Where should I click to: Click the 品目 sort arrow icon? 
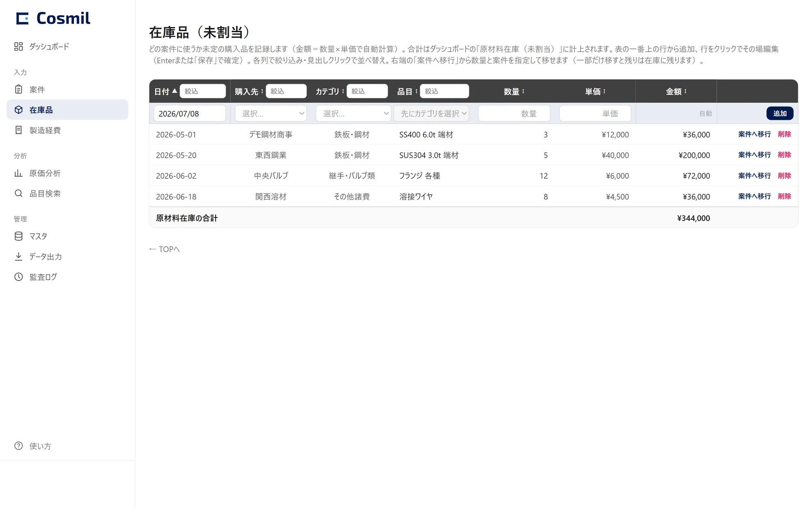pyautogui.click(x=416, y=91)
